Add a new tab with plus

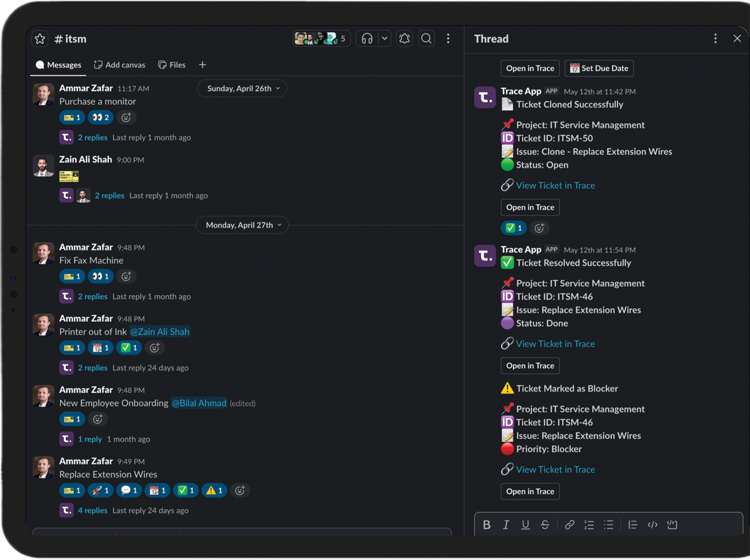[x=202, y=65]
